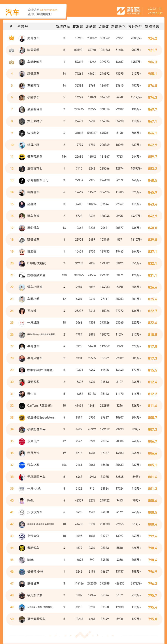Image resolution: width=167 pixels, height=644 pixels.
Task: Click the 东风日产 Nissan logo avatar
Action: [x=22, y=441]
